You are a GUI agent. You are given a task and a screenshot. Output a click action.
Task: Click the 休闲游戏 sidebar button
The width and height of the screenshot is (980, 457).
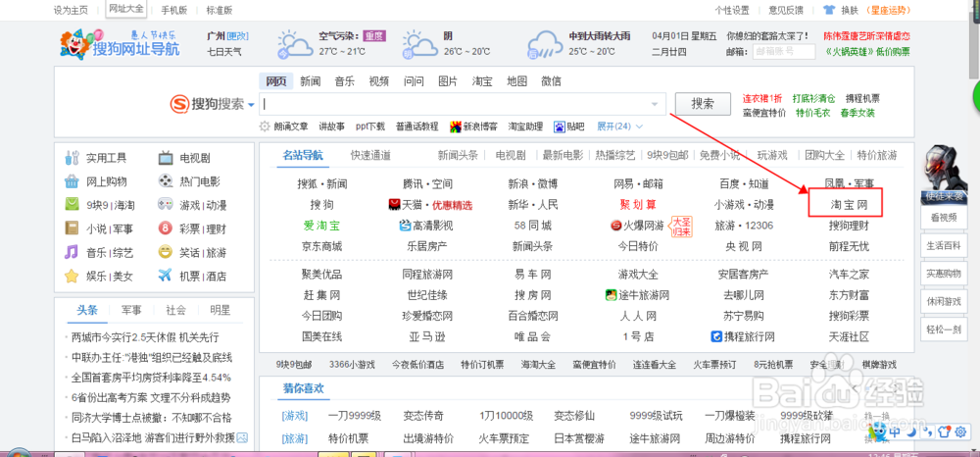click(944, 301)
